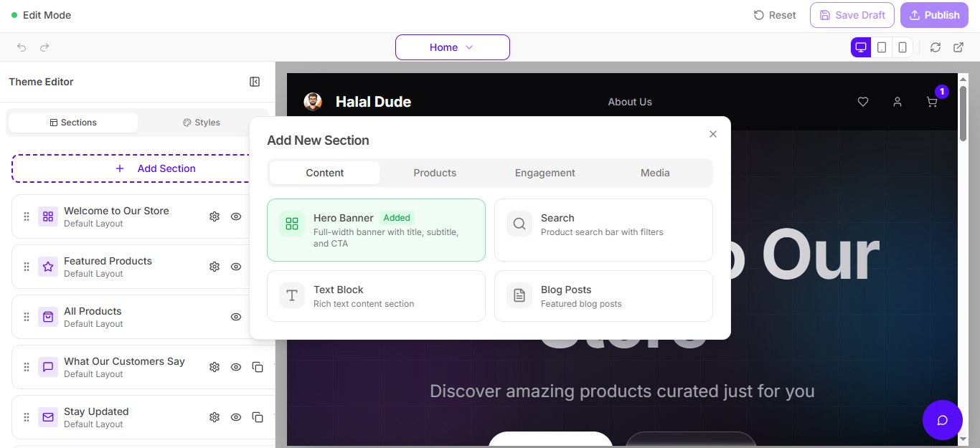The image size is (980, 448).
Task: Click the Publish button
Action: tap(934, 15)
